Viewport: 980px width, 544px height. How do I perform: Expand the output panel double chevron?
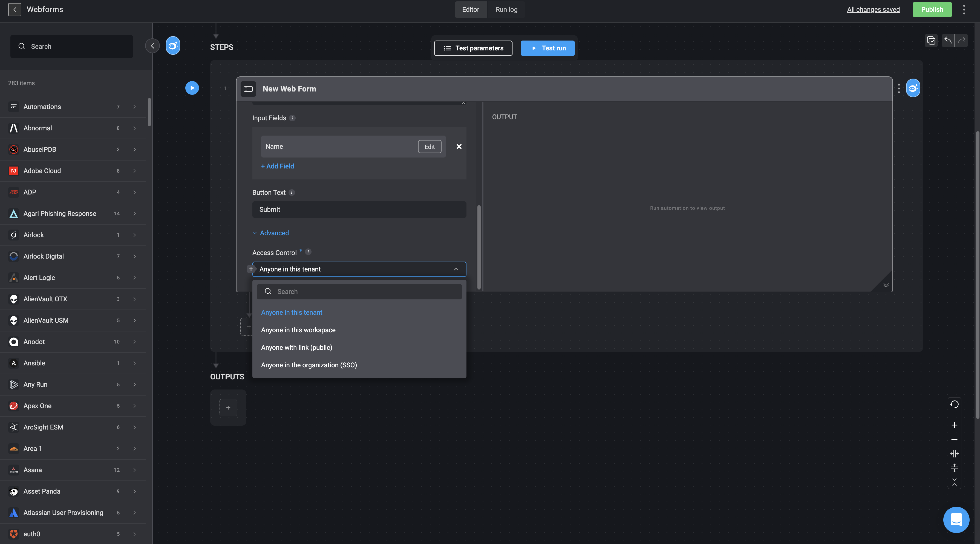(886, 285)
